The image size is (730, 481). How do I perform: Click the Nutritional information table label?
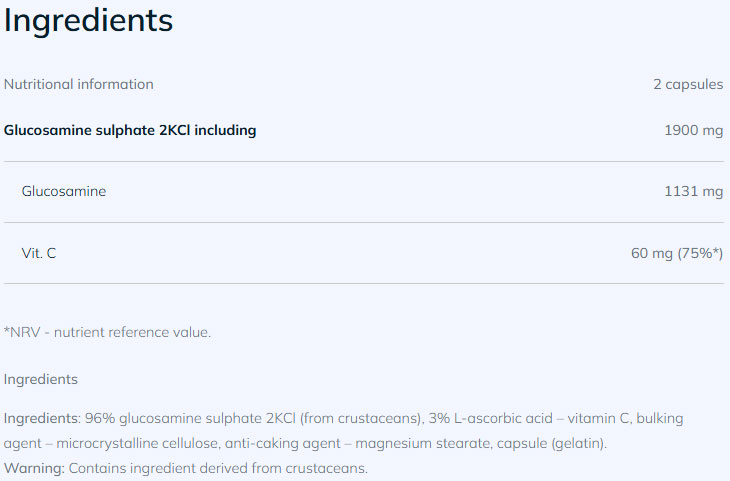79,84
